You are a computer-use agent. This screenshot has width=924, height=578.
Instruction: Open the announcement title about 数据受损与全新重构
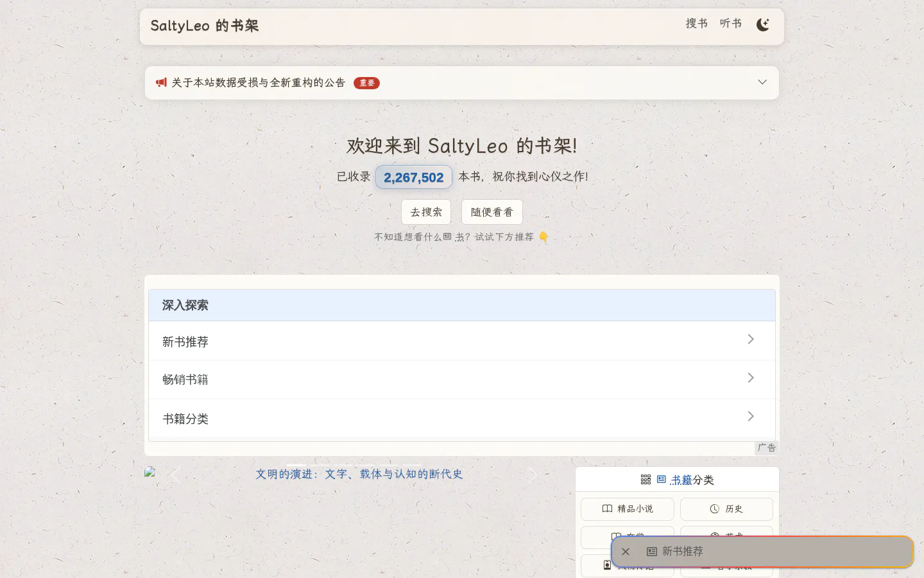(258, 82)
